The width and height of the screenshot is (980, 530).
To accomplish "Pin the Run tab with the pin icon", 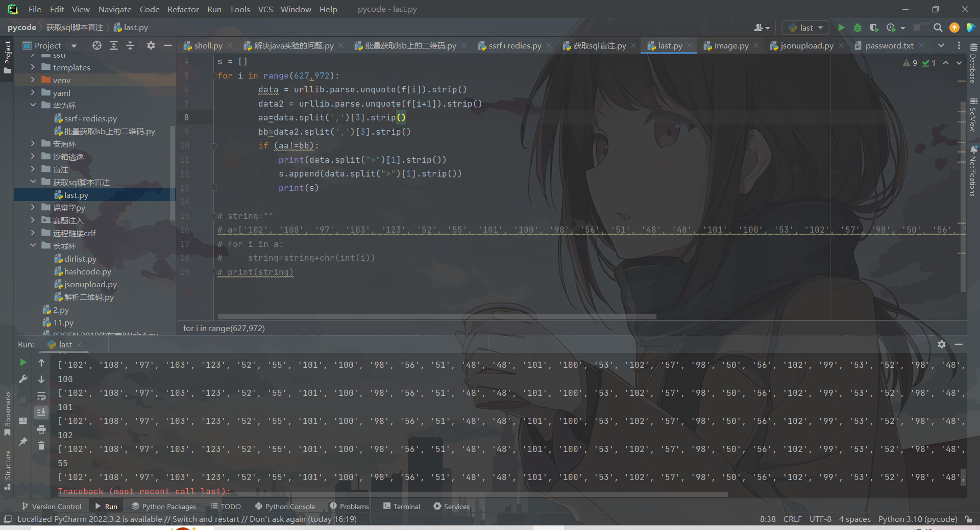I will tap(22, 443).
